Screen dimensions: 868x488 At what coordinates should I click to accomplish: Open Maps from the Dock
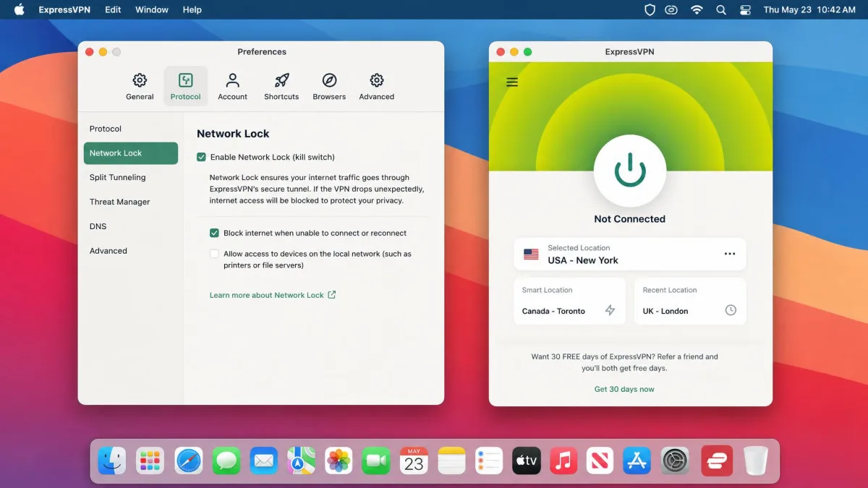point(302,461)
